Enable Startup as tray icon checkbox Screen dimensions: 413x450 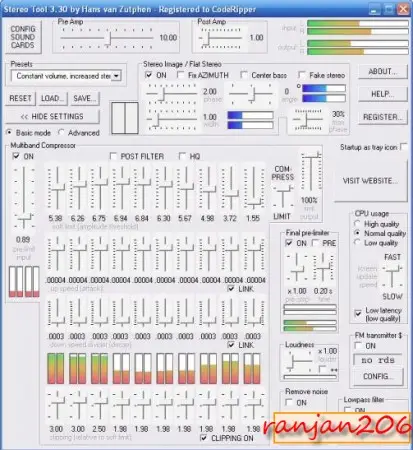404,147
